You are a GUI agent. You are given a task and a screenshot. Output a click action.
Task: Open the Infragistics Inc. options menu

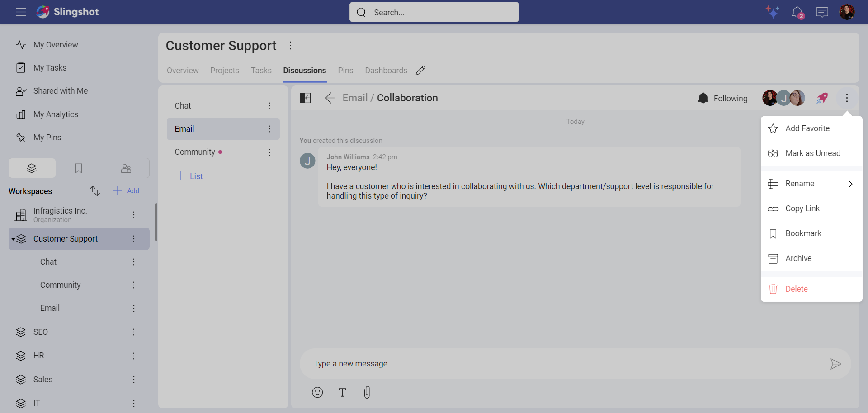tap(134, 215)
